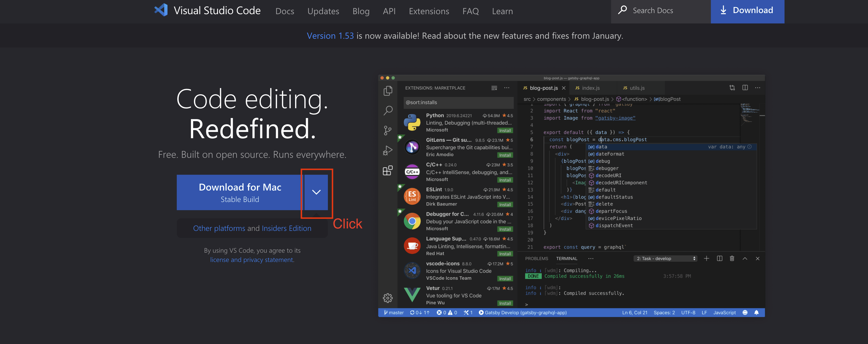The height and width of the screenshot is (344, 868).
Task: Select Search icon in editor activity bar
Action: point(388,110)
